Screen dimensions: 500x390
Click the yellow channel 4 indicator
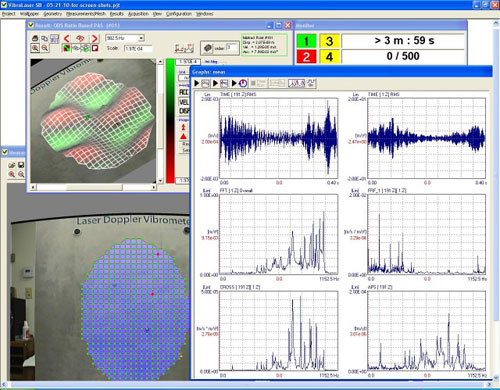pos(329,57)
